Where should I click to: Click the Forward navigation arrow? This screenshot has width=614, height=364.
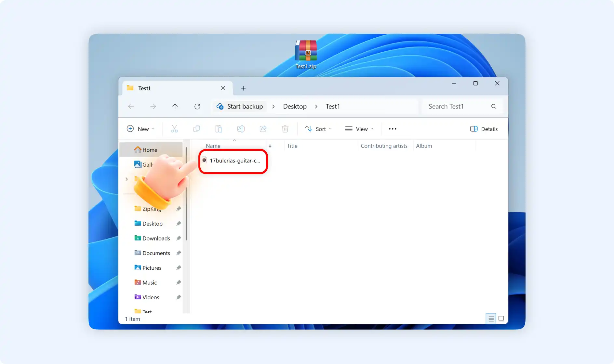point(153,106)
